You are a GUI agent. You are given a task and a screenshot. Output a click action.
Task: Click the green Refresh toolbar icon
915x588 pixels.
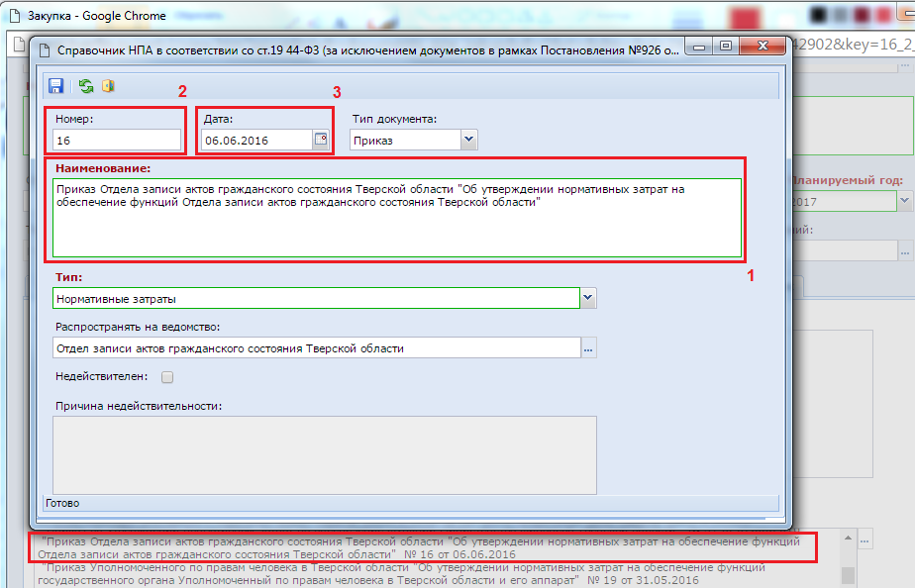(86, 86)
